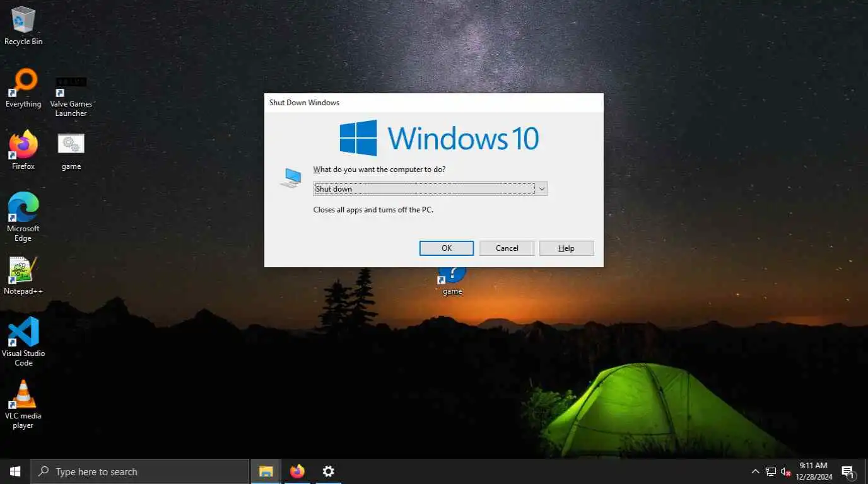The width and height of the screenshot is (868, 484).
Task: Open Settings gear on the taskbar
Action: (x=328, y=471)
